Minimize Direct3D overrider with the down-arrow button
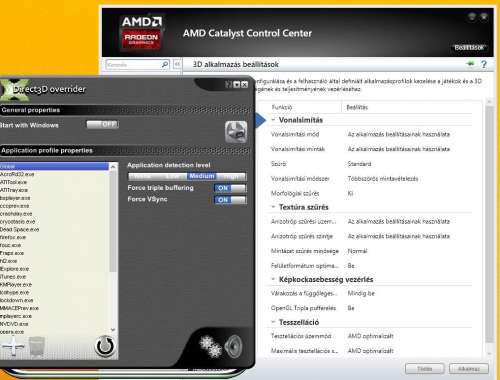Image resolution: width=500 pixels, height=380 pixels. click(x=236, y=85)
